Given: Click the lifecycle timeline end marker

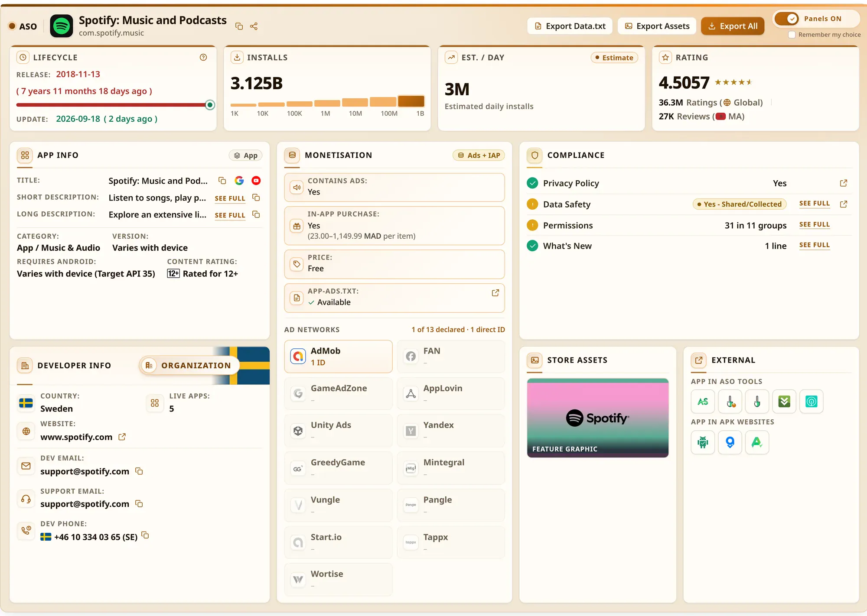Looking at the screenshot, I should point(210,105).
